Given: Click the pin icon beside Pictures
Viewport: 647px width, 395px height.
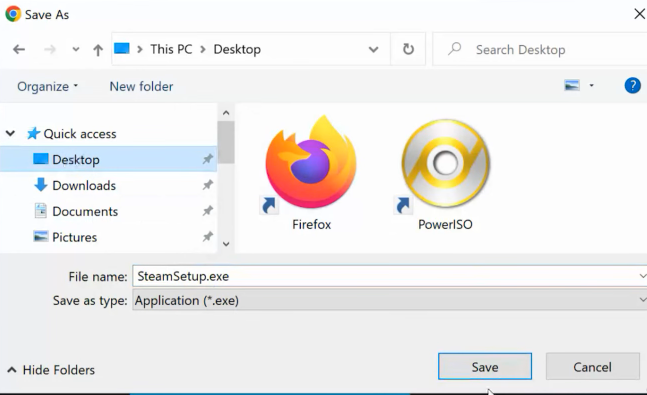Looking at the screenshot, I should pyautogui.click(x=208, y=237).
